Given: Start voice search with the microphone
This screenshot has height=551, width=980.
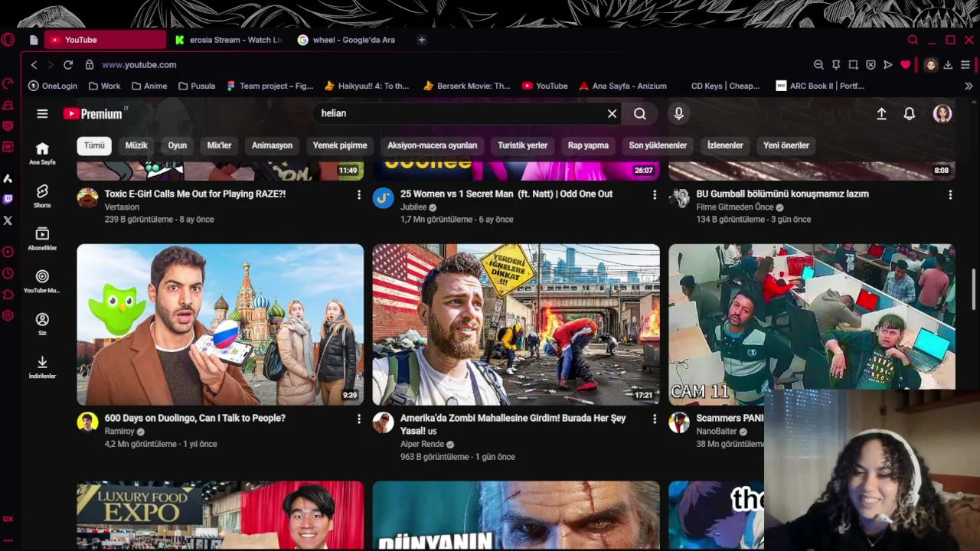Looking at the screenshot, I should (x=678, y=113).
